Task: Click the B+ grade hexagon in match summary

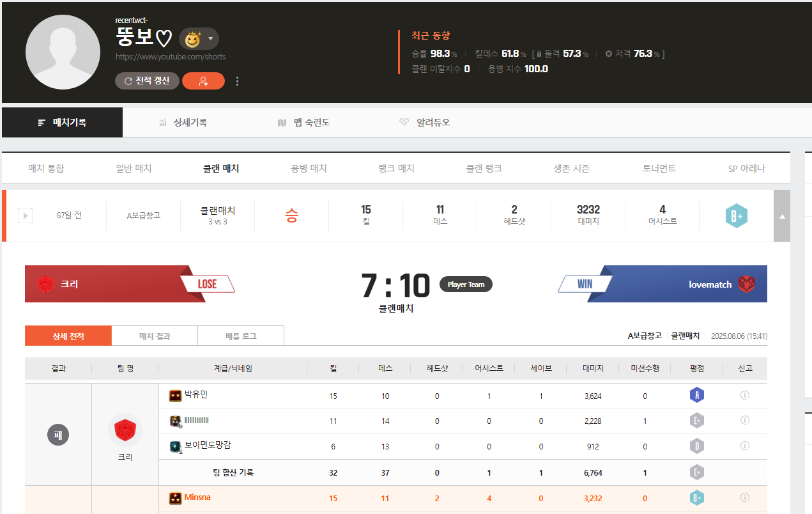Action: 736,216
